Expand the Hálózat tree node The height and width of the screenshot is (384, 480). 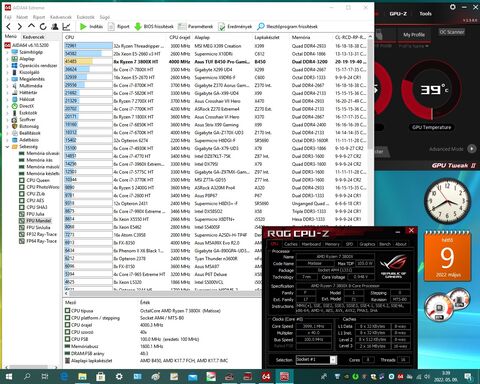(x=8, y=99)
